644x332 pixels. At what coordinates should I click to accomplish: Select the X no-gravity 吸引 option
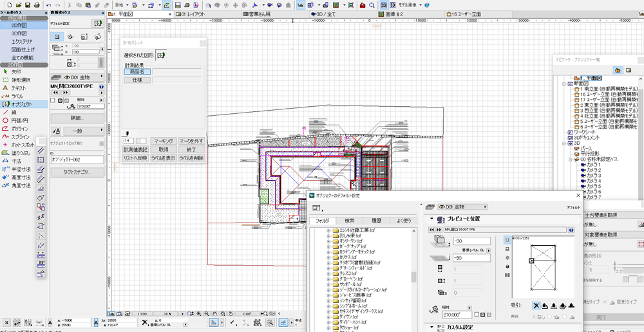(x=536, y=306)
